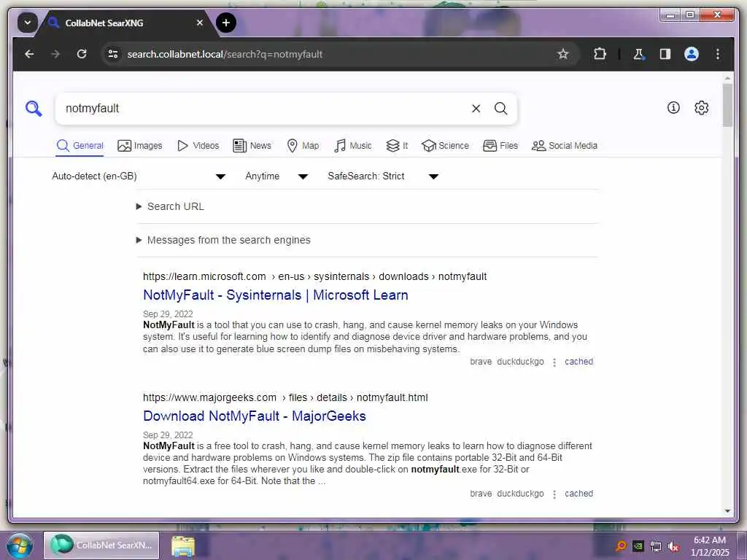This screenshot has width=747, height=560.
Task: Open Download NotMyFault MajorGeeks result
Action: [255, 416]
